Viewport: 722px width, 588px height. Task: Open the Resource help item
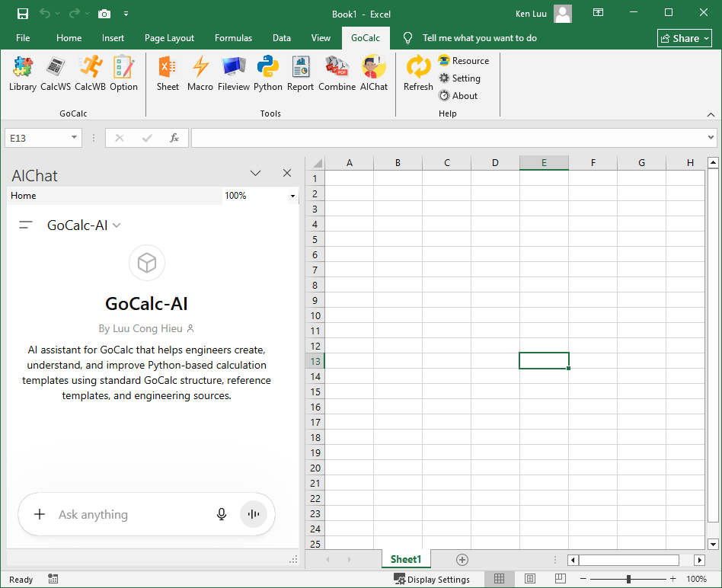click(x=464, y=61)
